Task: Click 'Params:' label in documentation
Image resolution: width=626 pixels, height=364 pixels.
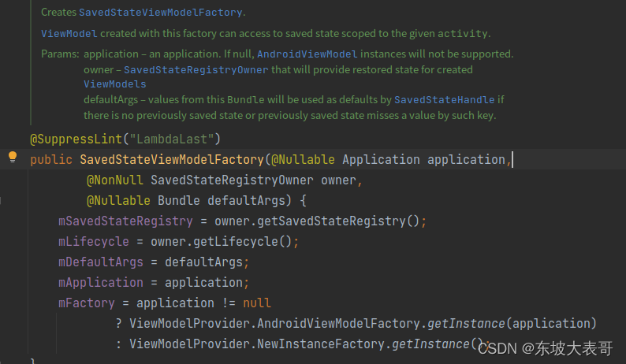Action: 60,54
